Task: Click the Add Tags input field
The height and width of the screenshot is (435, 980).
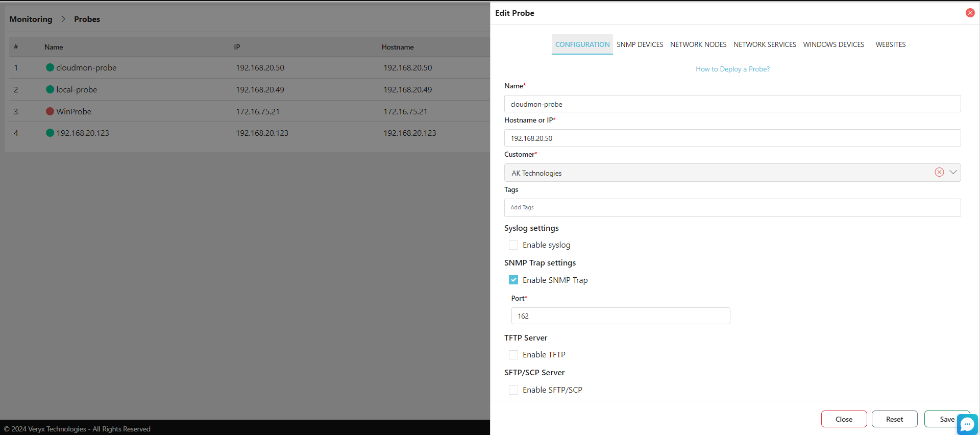Action: 732,208
